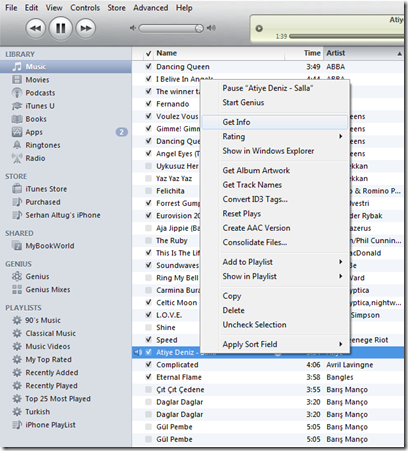408x451 pixels.
Task: Sort by the Artist column header
Action: tap(364, 53)
